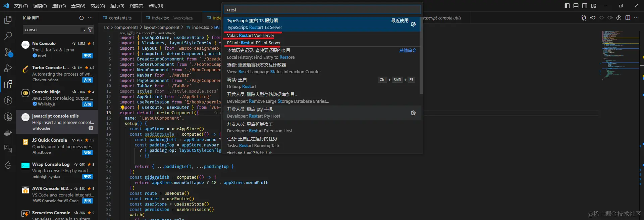The width and height of the screenshot is (644, 220).
Task: Open the Docker view in activity bar
Action: pos(8,133)
